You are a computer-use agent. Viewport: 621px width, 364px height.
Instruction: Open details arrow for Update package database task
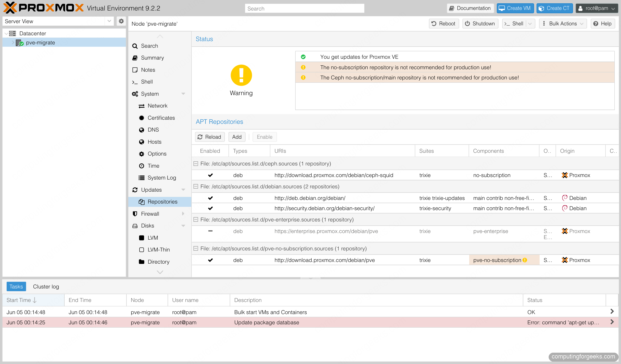tap(612, 322)
